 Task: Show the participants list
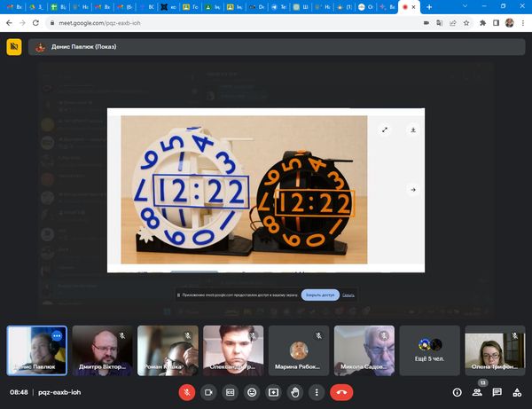tap(477, 391)
